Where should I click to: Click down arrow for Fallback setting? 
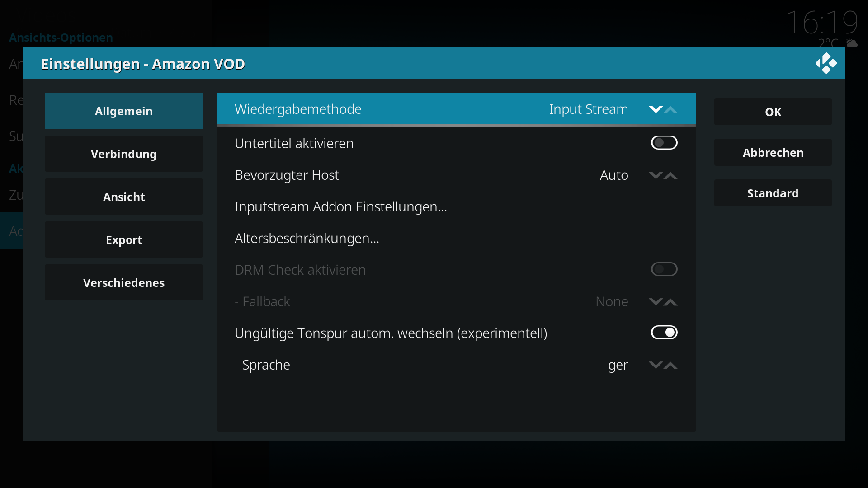click(x=656, y=302)
